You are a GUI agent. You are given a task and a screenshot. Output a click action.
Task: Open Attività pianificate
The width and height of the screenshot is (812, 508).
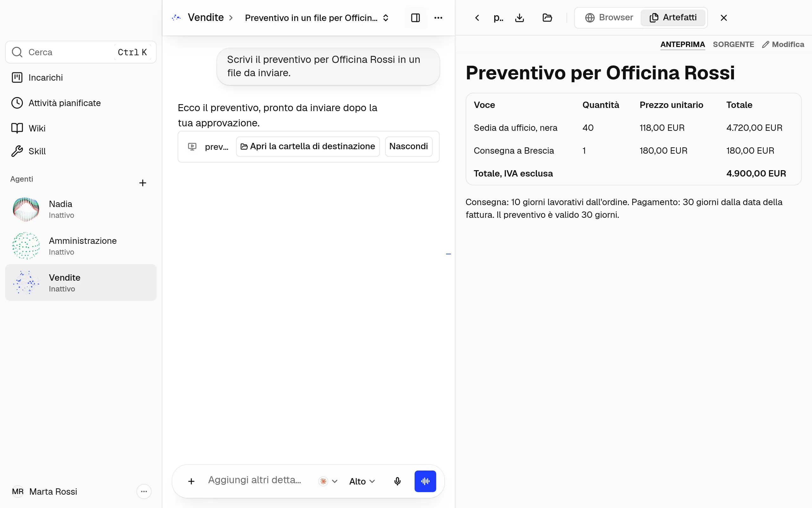(81, 103)
